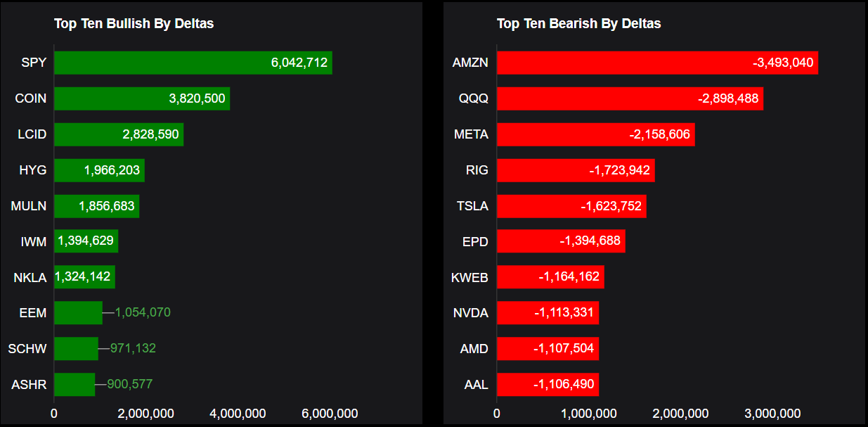Click the NKLA ticker label
The width and height of the screenshot is (868, 427).
[x=30, y=277]
